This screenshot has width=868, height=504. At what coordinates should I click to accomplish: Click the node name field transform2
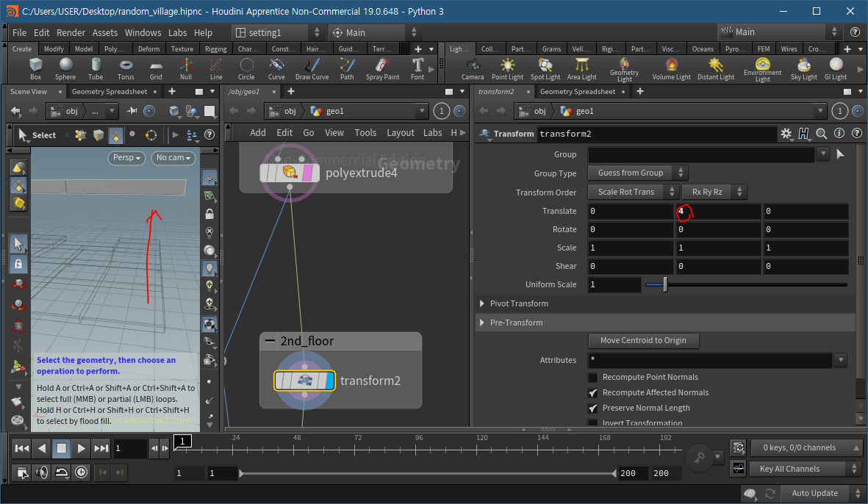(x=656, y=134)
